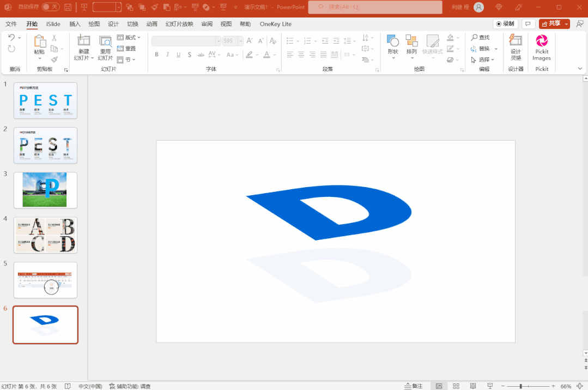This screenshot has width=588, height=390.
Task: Click the Clear Formatting icon
Action: tap(272, 40)
